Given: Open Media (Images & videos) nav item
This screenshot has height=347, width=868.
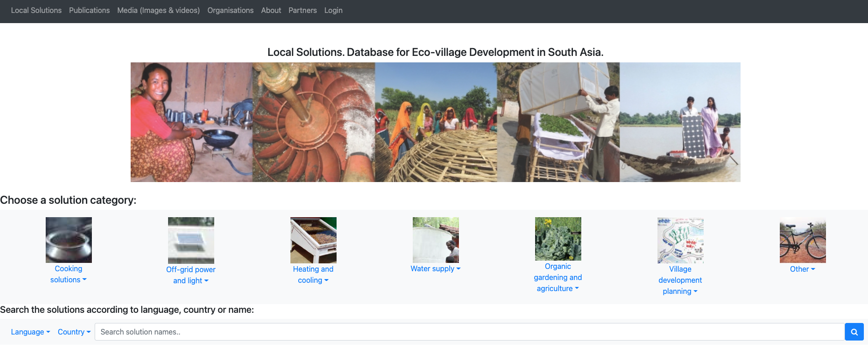Looking at the screenshot, I should [158, 10].
